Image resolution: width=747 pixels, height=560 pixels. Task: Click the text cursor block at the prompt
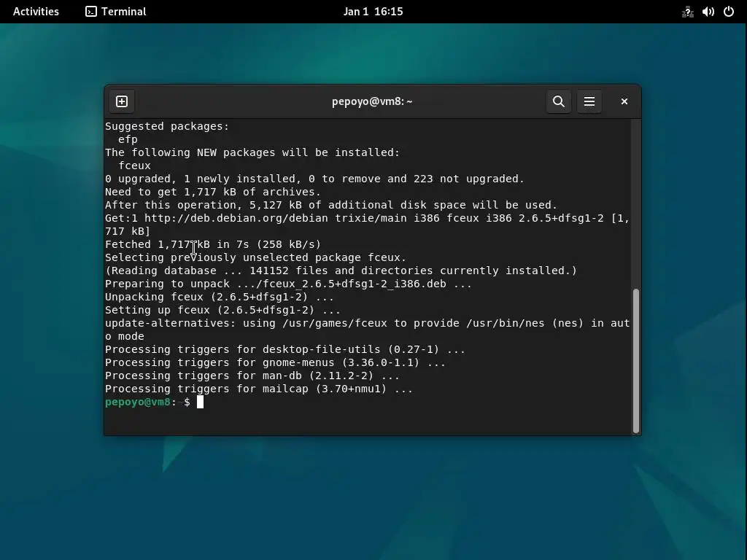click(x=200, y=402)
